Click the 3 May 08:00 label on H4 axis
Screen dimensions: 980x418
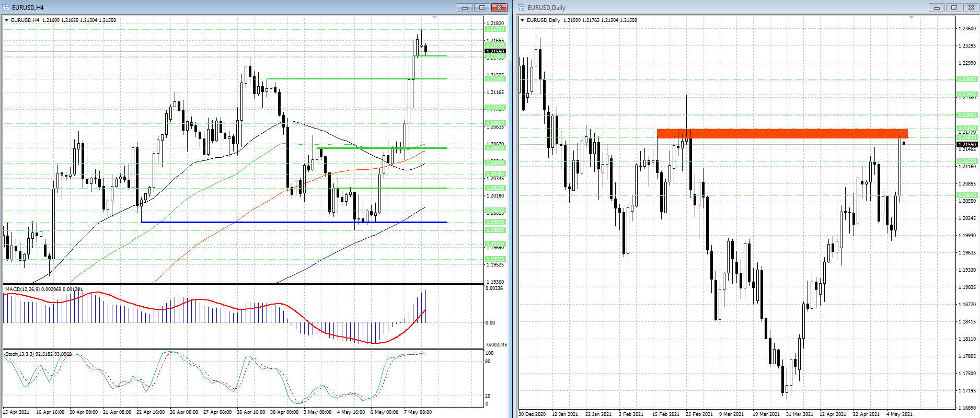[317, 412]
